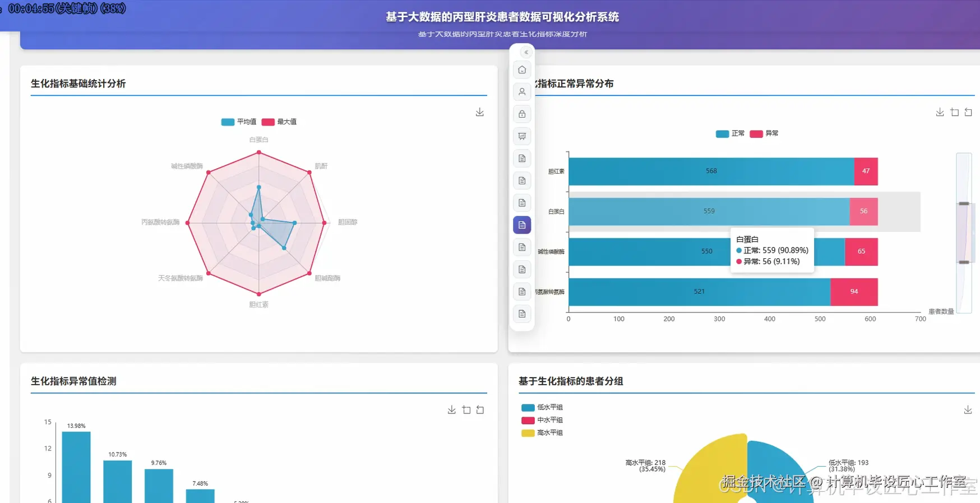Download the 生化指标基础统计分析 radar chart image

click(x=480, y=113)
